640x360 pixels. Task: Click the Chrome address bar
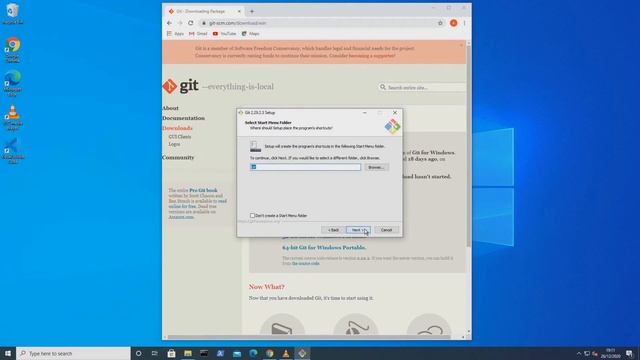coord(318,23)
